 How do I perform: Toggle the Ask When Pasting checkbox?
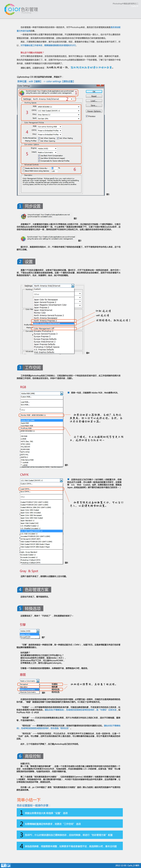tap(58, 138)
